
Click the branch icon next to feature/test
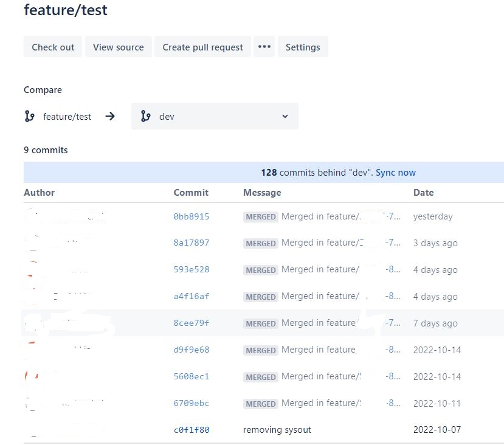pos(29,116)
